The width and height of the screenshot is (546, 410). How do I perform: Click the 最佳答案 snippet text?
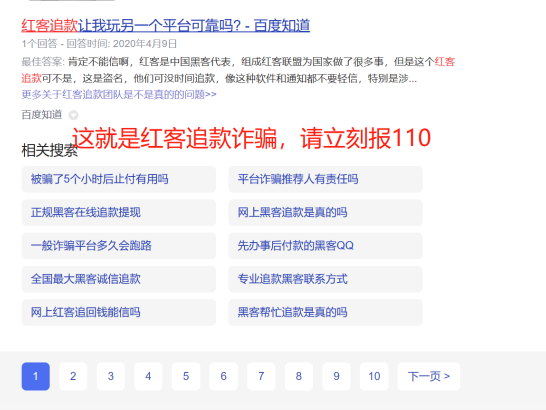pyautogui.click(x=238, y=70)
